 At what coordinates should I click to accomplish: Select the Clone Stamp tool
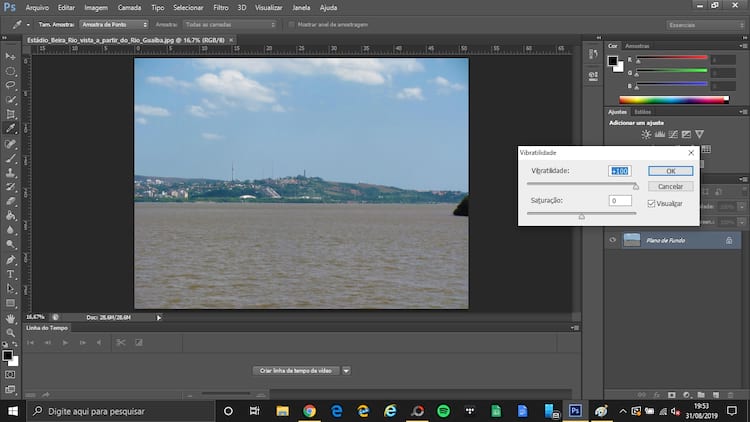(x=10, y=172)
